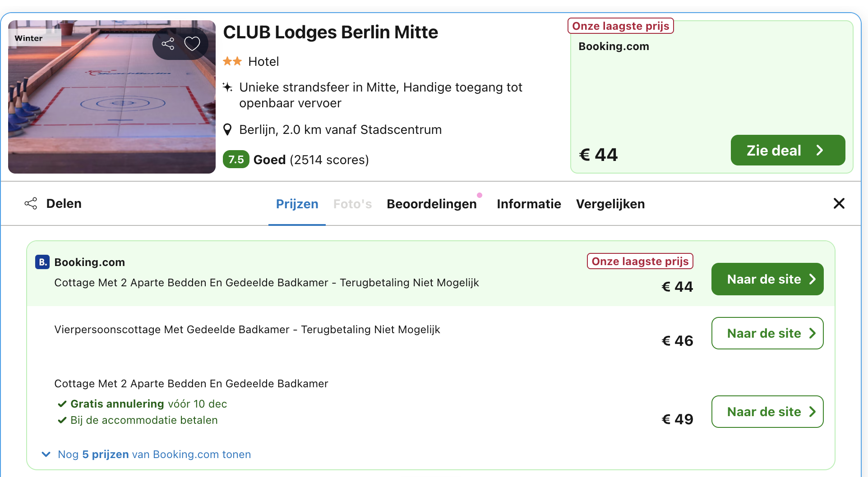
Task: Click the green 7.5 rating badge
Action: 236,159
